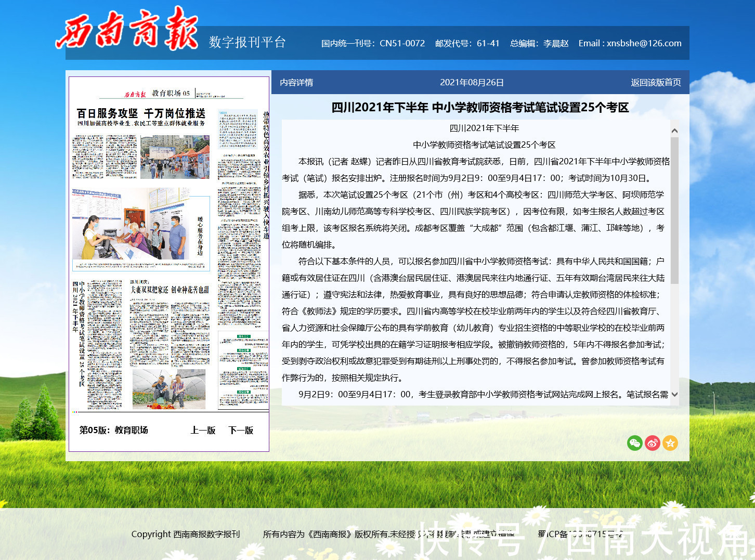
Task: Go to previous page 上一版
Action: [x=203, y=430]
